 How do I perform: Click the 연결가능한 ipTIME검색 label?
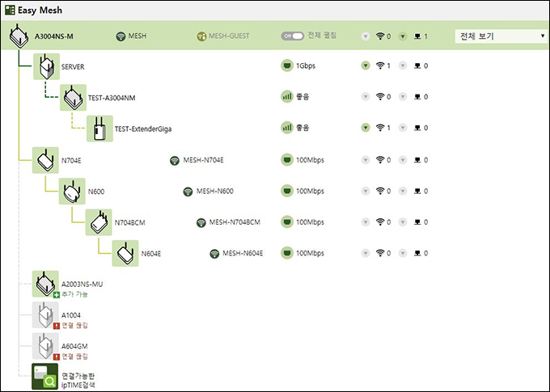click(x=78, y=381)
